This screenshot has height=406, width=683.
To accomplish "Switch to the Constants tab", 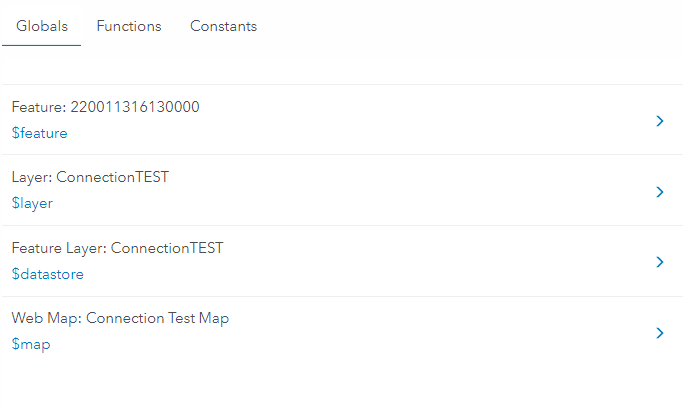I will [x=223, y=27].
